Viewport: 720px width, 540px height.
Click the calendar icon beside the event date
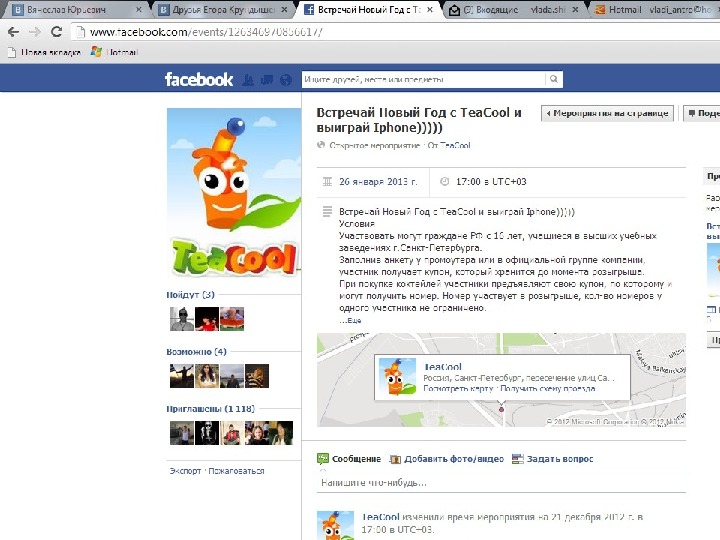click(x=327, y=181)
